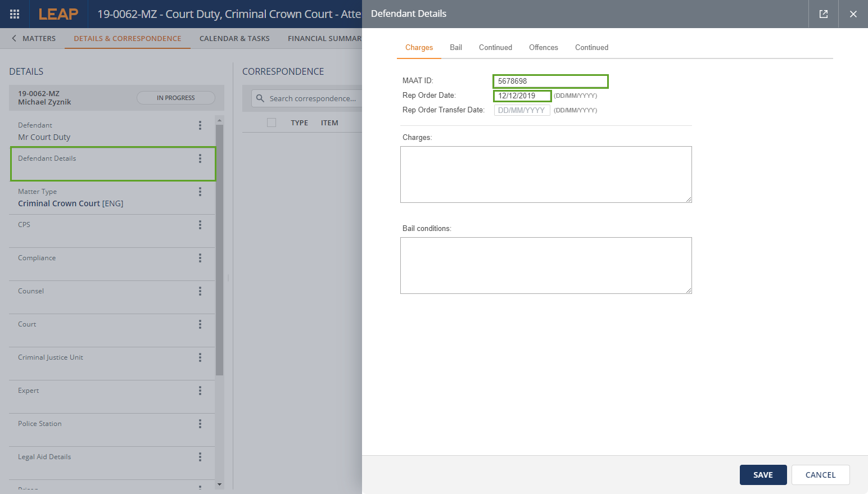Image resolution: width=868 pixels, height=494 pixels.
Task: Open the three-dot menu for Matter Type
Action: coord(200,192)
